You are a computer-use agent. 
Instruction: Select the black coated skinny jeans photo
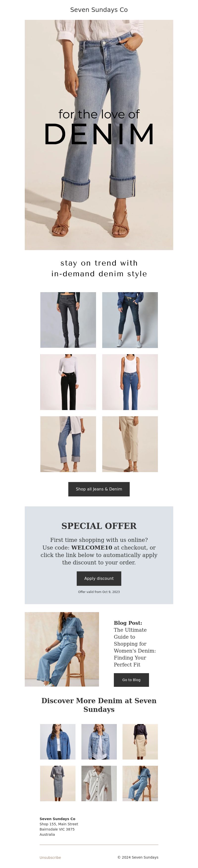point(68,320)
